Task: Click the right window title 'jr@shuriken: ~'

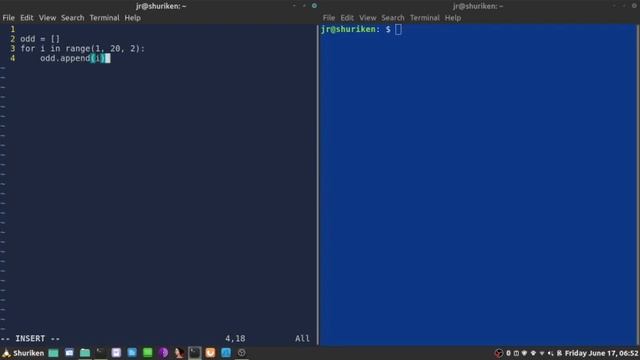Action: pyautogui.click(x=478, y=6)
